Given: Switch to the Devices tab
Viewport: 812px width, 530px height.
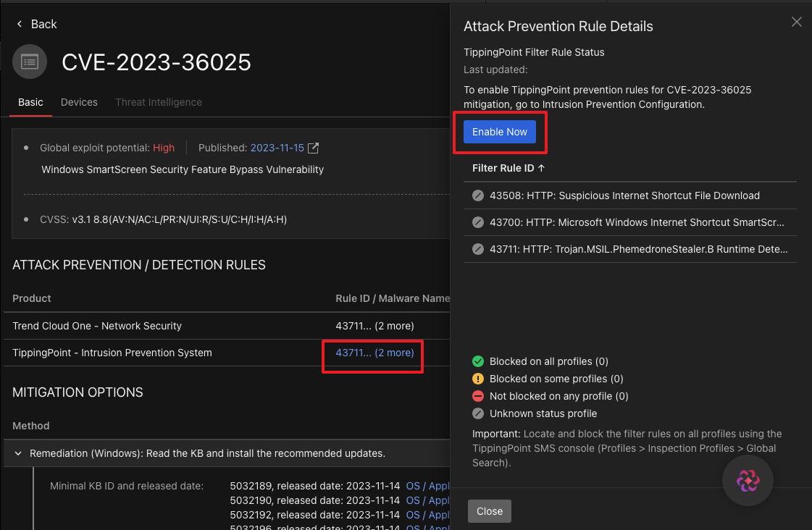Looking at the screenshot, I should [79, 102].
